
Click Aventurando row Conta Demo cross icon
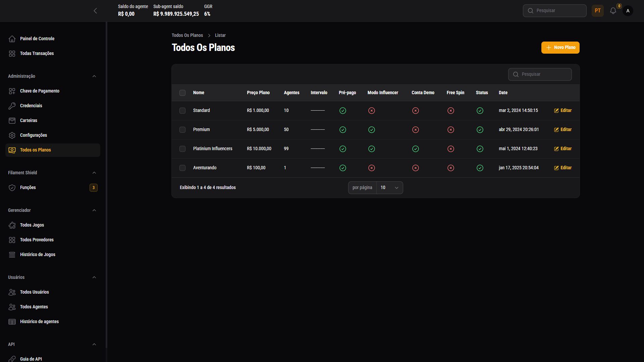tap(416, 168)
